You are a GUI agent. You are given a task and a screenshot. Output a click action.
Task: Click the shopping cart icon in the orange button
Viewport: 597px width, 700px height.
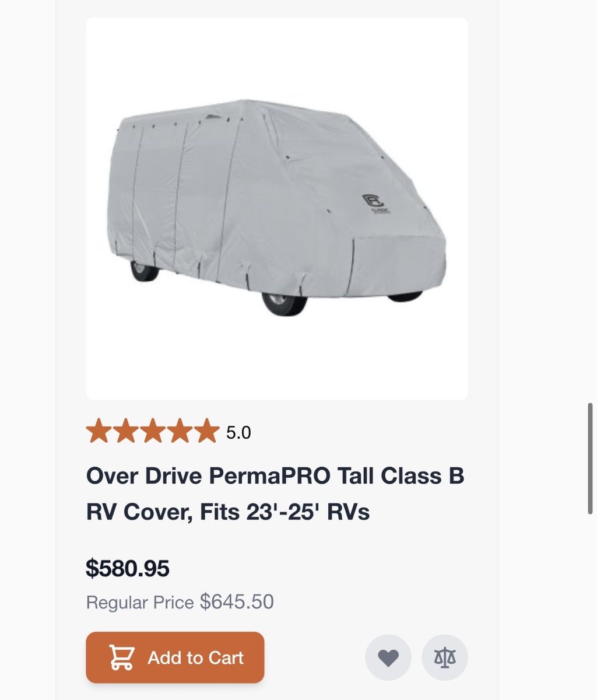point(121,657)
